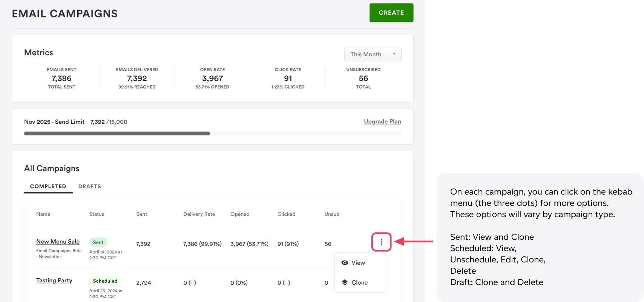Viewport: 644px width, 302px height.
Task: Click the Unsubscribed metric card
Action: point(363,78)
